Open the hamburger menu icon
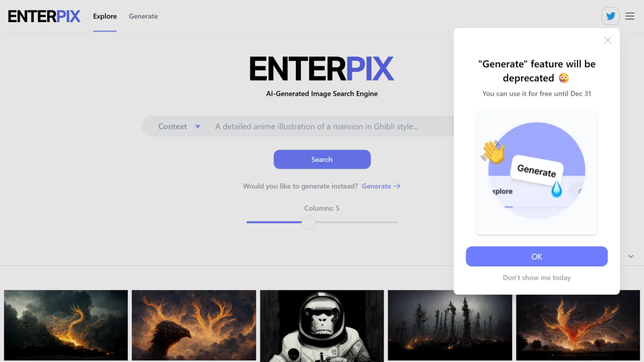 630,16
